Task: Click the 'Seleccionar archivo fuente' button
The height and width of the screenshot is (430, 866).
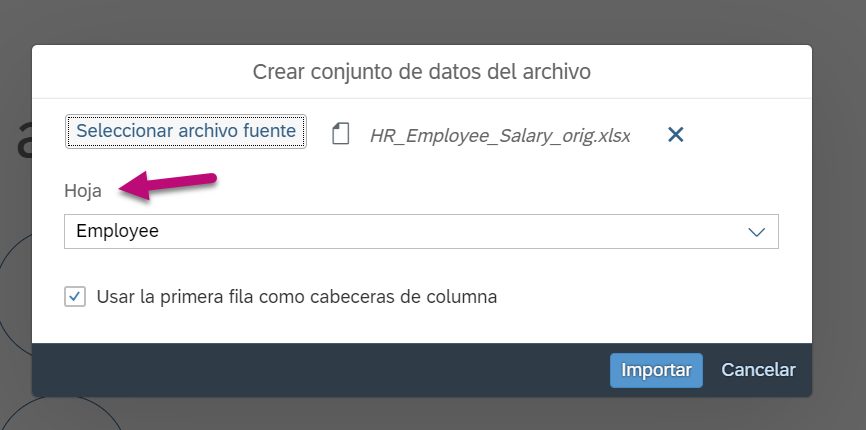Action: [x=186, y=131]
